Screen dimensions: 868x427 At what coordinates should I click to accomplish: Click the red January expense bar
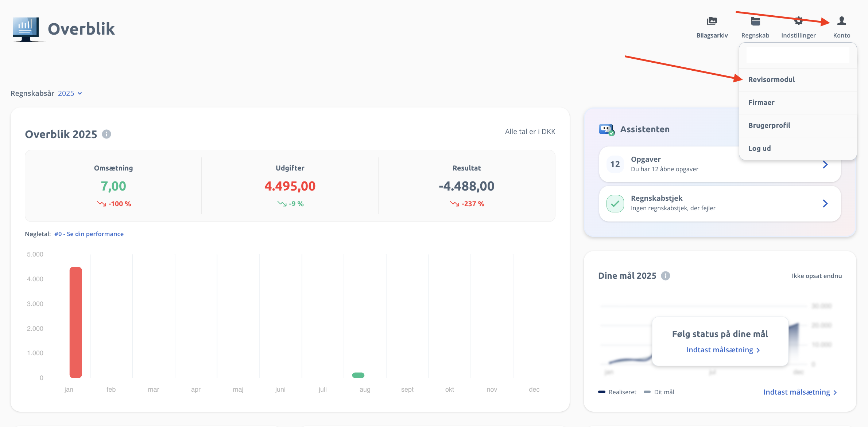pyautogui.click(x=75, y=322)
